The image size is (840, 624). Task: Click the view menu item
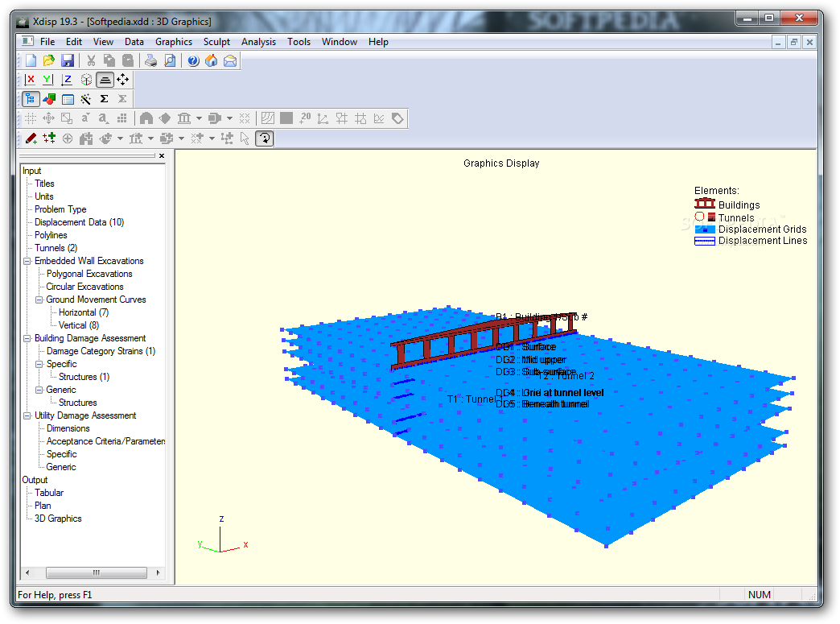tap(103, 42)
